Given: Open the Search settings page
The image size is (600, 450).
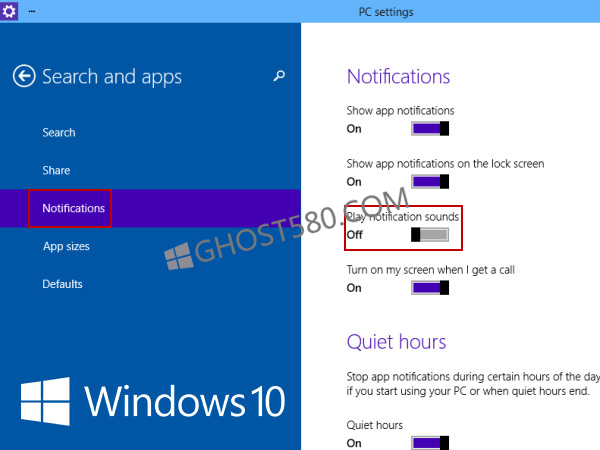Looking at the screenshot, I should pyautogui.click(x=59, y=132).
